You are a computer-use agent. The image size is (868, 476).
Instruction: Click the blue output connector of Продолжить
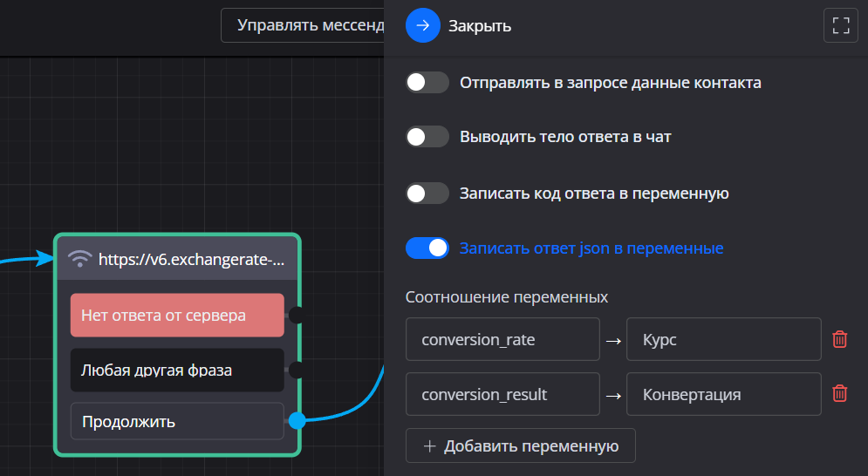297,421
